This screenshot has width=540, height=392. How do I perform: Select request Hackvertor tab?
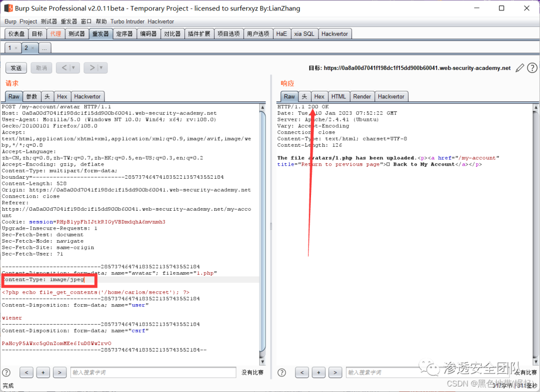[87, 96]
